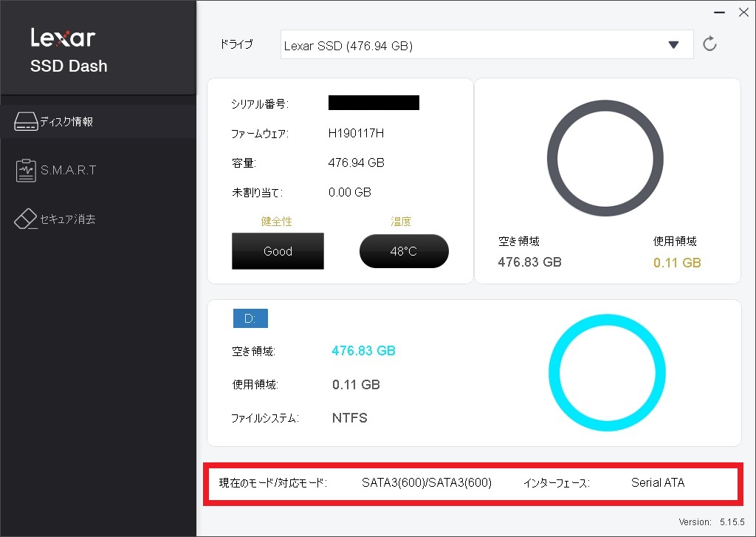This screenshot has width=756, height=537.
Task: Click the Serial ATA interface value
Action: tap(658, 482)
